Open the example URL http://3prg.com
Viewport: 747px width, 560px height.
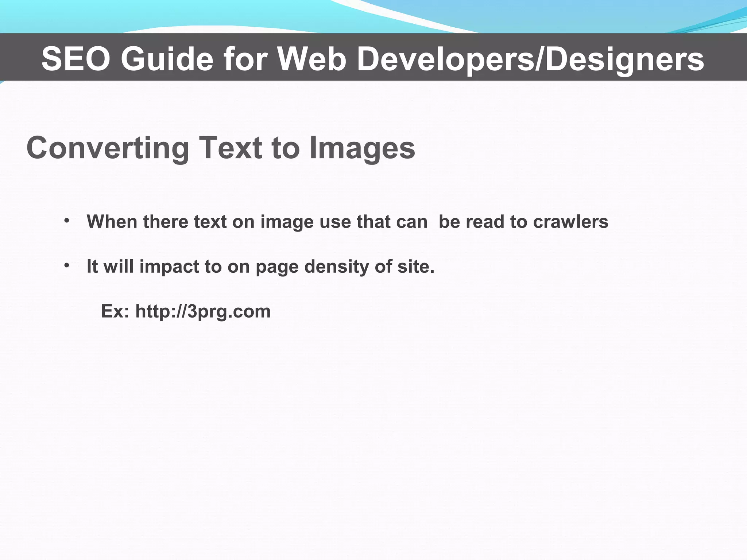pos(203,311)
